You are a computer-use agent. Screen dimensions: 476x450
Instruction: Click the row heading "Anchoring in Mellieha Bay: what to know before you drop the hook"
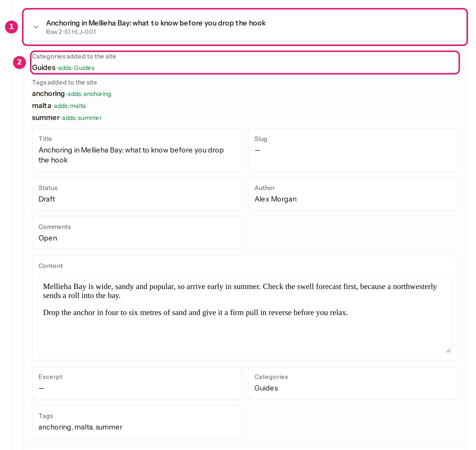coord(156,23)
